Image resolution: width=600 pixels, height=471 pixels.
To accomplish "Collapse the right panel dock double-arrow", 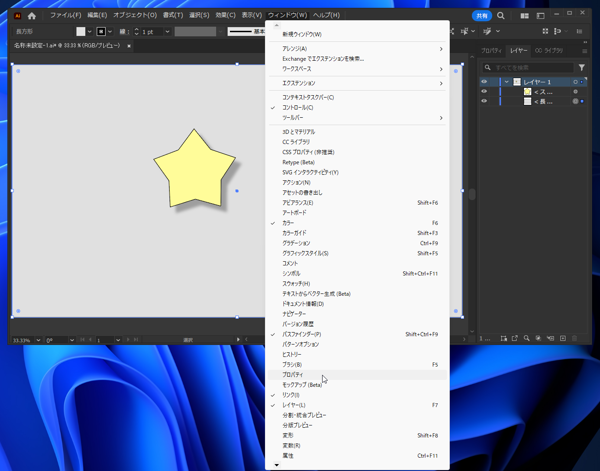I will 585,42.
